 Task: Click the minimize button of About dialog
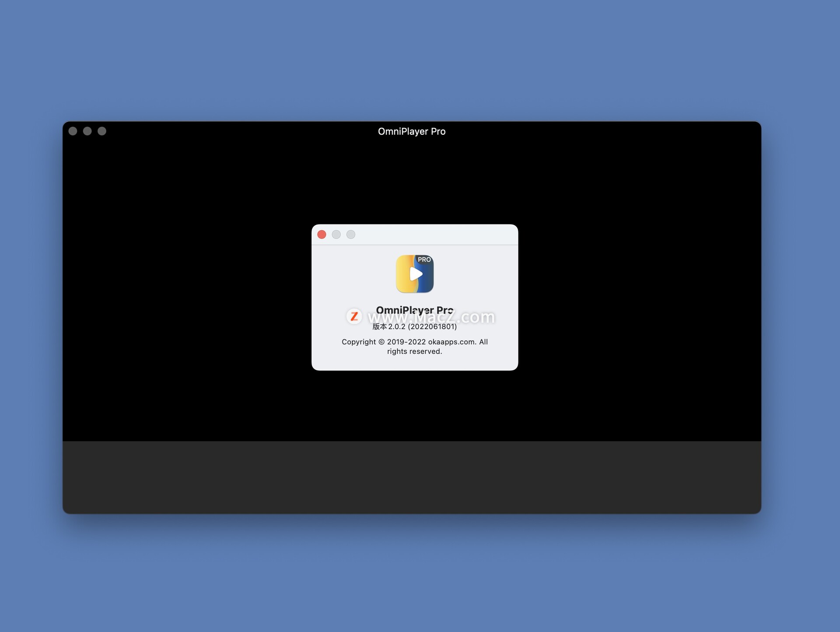click(x=336, y=235)
